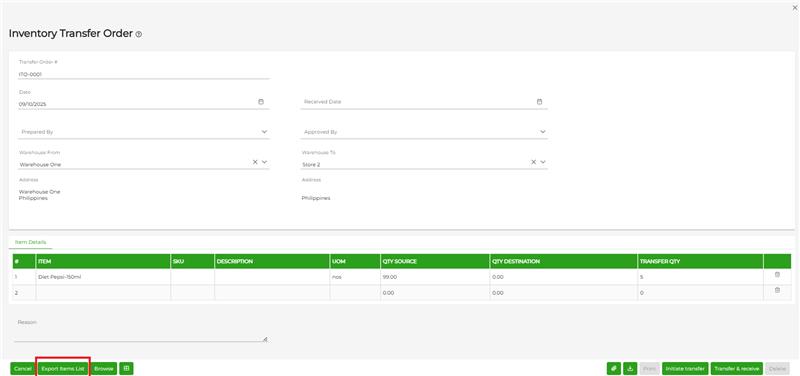The width and height of the screenshot is (800, 376).
Task: Click transfer qty cell in row 2
Action: point(700,293)
